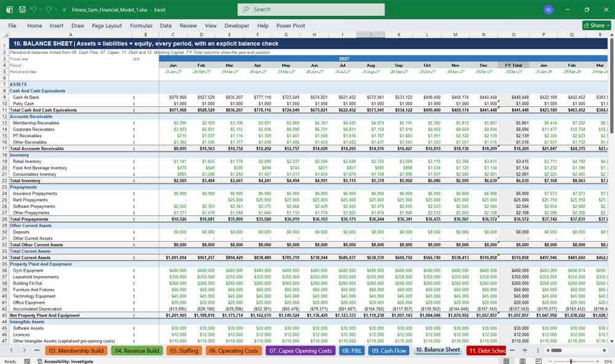Open Customize Quick Access Toolbar dropdown
This screenshot has width=615, height=364.
(x=65, y=9)
